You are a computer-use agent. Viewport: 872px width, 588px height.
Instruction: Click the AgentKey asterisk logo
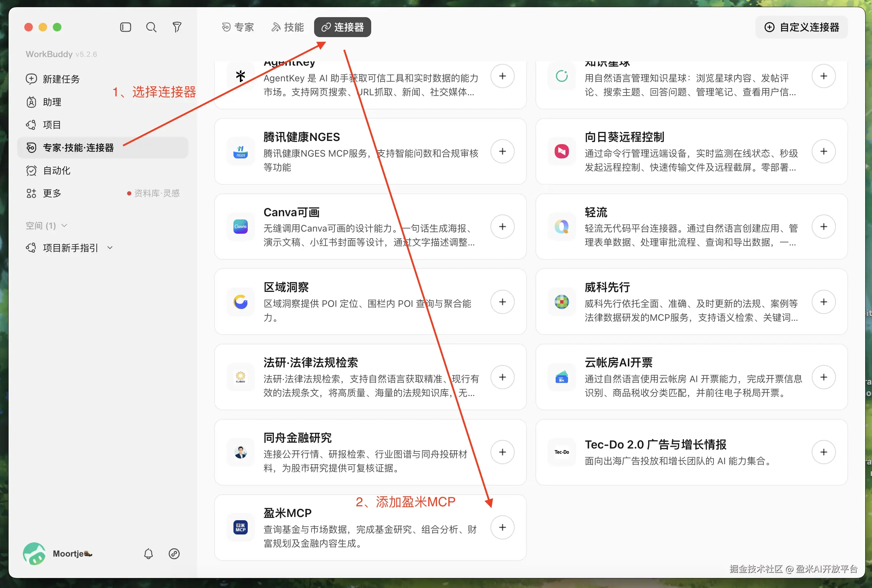click(241, 76)
